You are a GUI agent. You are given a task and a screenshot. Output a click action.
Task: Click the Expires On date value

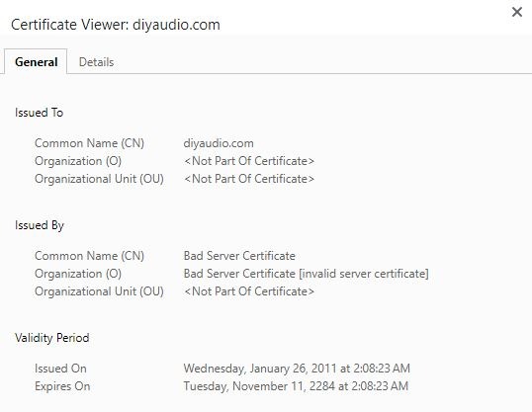pos(296,386)
